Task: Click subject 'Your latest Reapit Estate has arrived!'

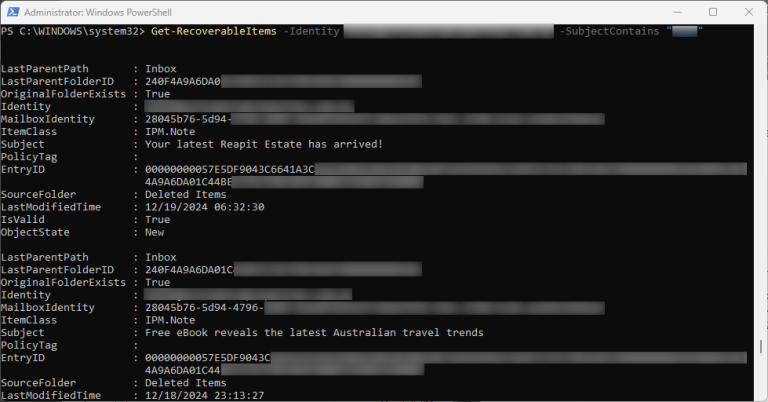Action: [264, 144]
